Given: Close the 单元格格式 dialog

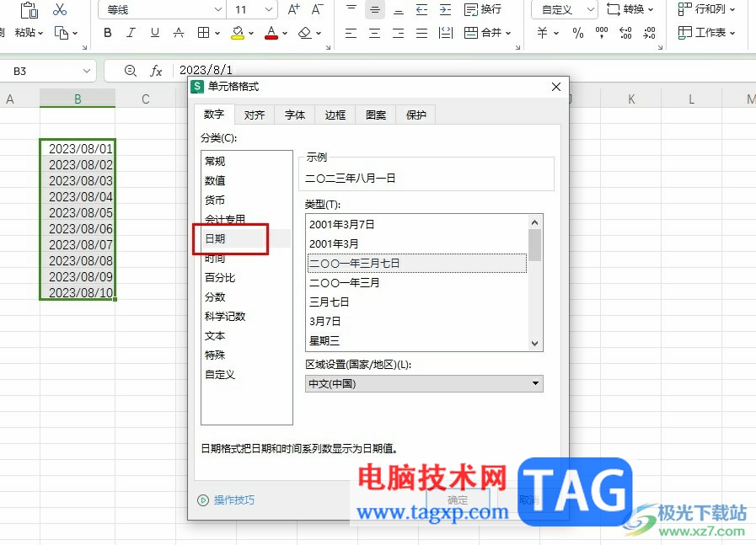Looking at the screenshot, I should tap(556, 87).
